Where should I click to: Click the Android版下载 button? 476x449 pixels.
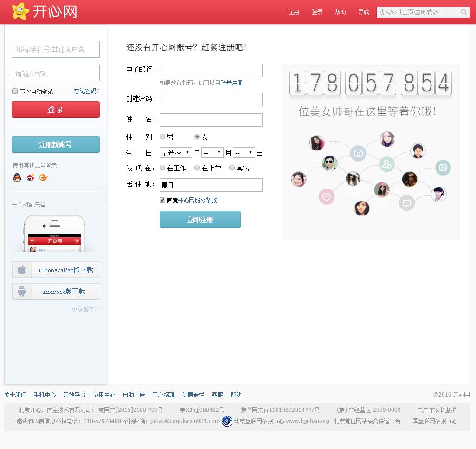(56, 292)
